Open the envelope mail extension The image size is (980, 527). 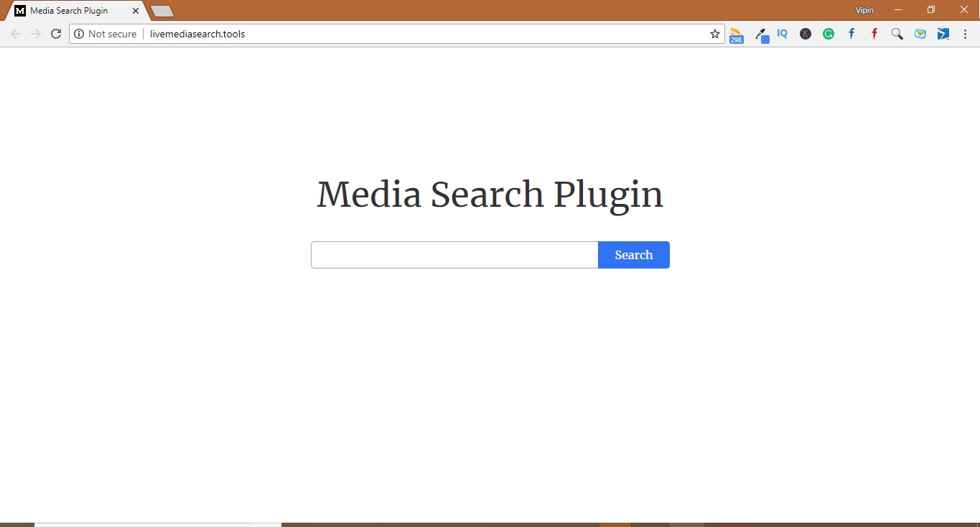(920, 34)
